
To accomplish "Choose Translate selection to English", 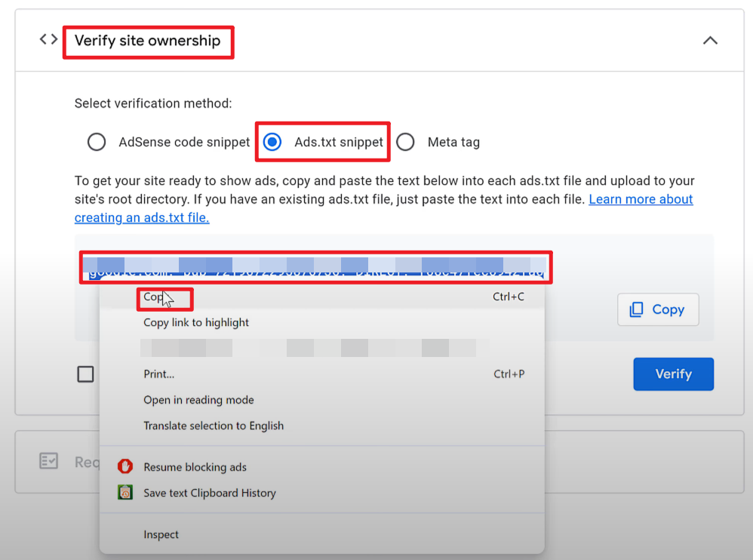I will coord(321,426).
